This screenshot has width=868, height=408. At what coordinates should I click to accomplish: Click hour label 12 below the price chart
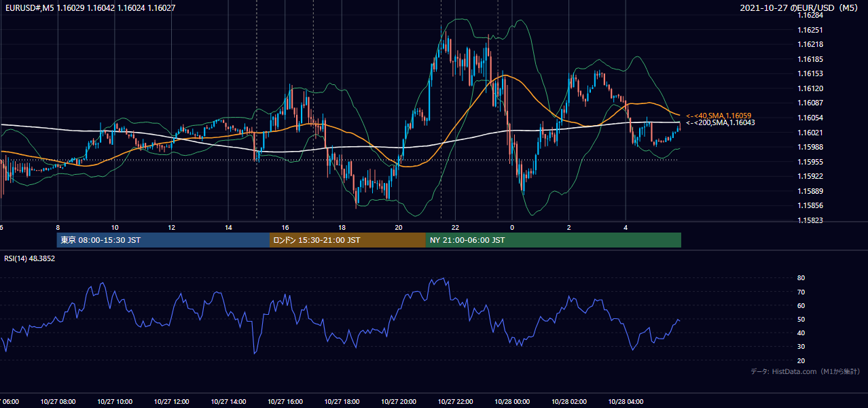tap(171, 228)
